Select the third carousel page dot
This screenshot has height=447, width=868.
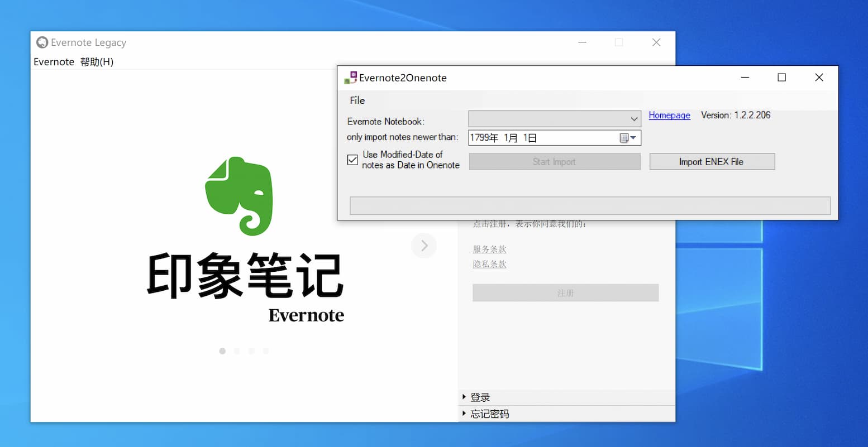(251, 351)
